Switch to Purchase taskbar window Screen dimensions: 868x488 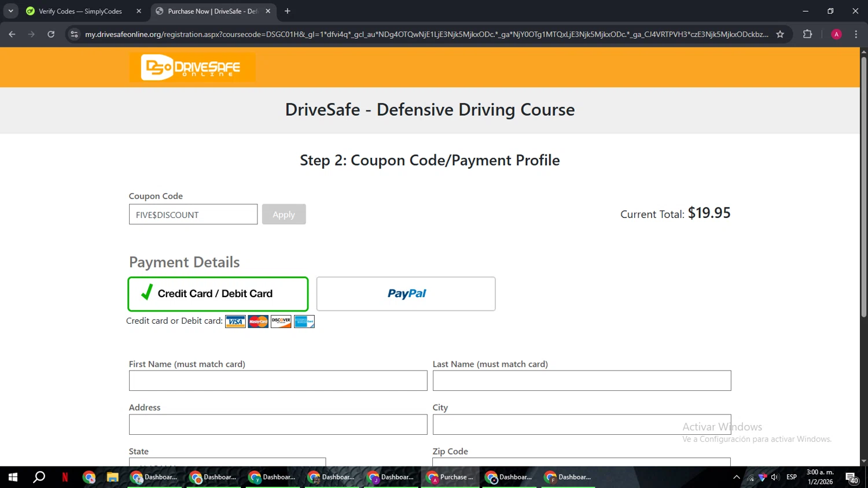click(450, 477)
